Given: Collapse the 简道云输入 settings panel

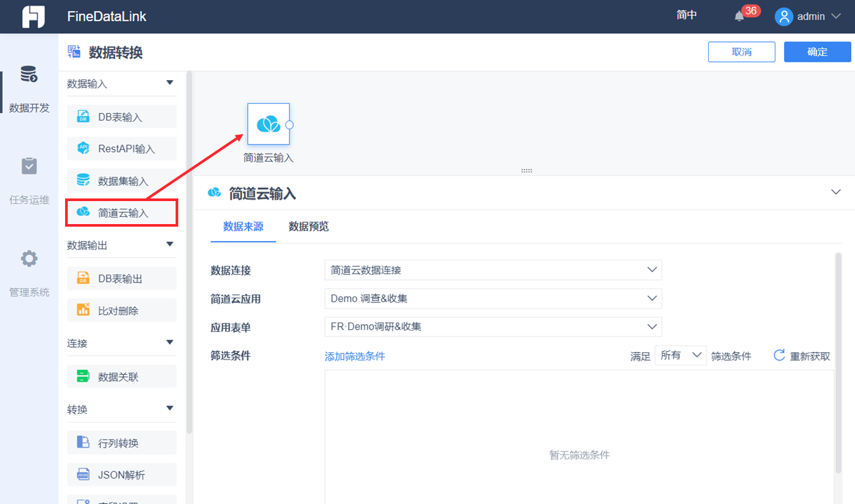Looking at the screenshot, I should coord(836,192).
